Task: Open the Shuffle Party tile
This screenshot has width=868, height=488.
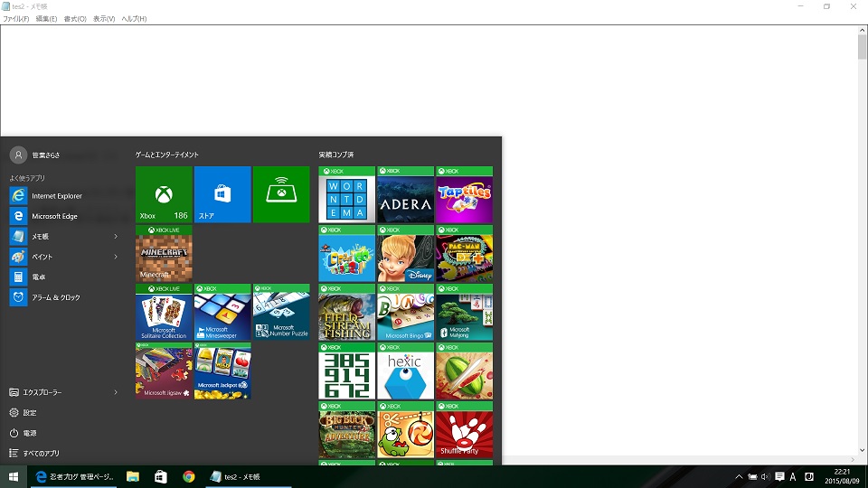Action: [465, 429]
